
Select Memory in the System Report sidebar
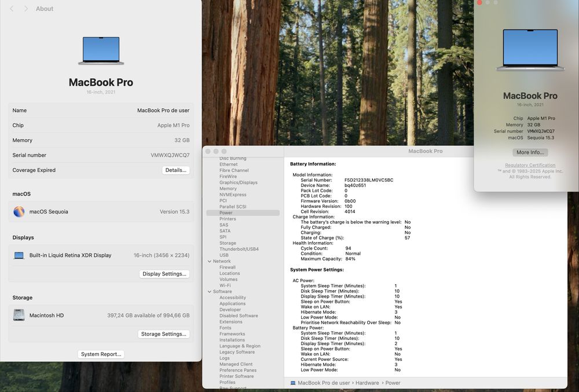tap(228, 189)
